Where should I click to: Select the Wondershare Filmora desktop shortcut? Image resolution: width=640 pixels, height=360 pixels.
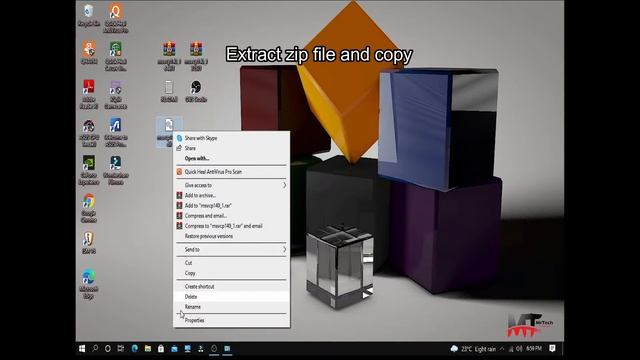point(116,170)
